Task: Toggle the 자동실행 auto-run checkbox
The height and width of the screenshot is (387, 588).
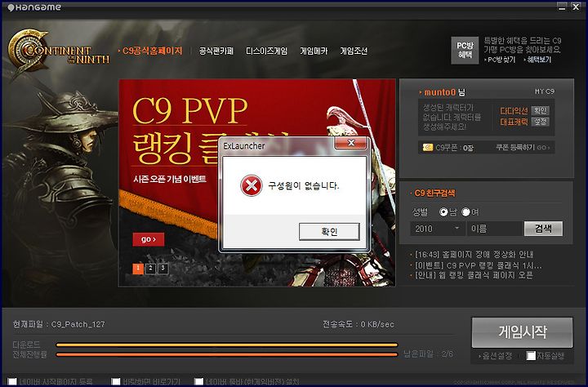Action: pos(531,355)
